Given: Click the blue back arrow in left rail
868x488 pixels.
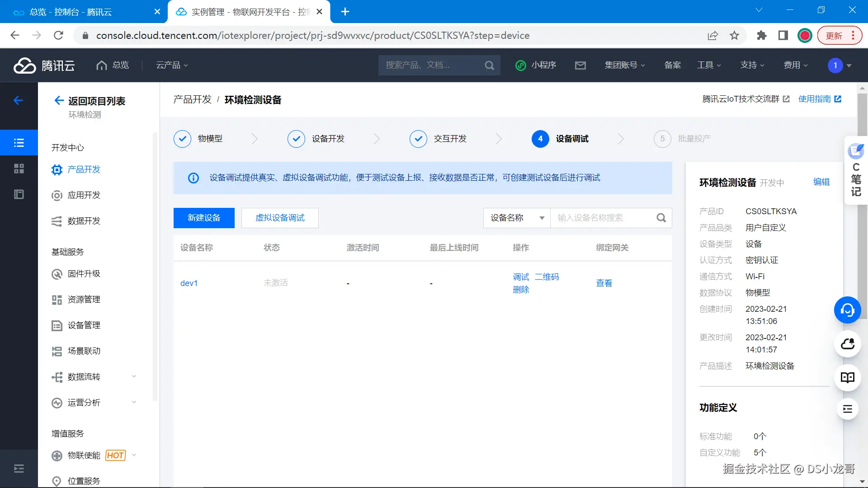Looking at the screenshot, I should [x=19, y=100].
